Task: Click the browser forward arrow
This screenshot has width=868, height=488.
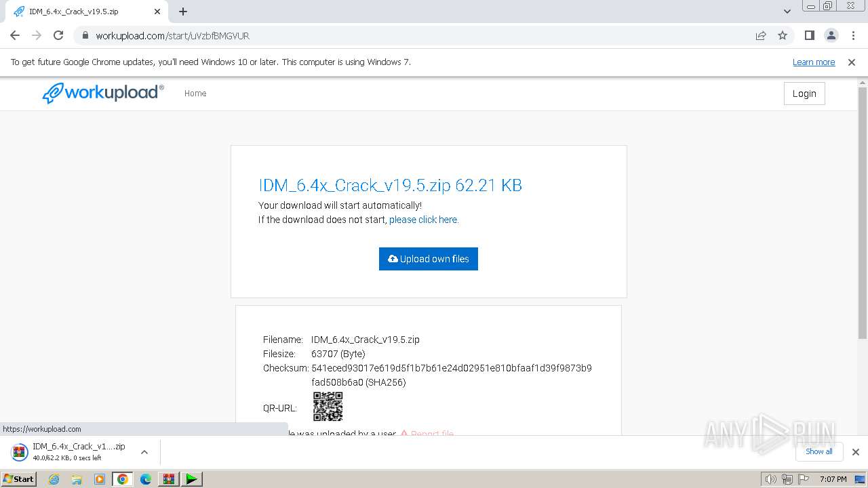Action: [37, 36]
